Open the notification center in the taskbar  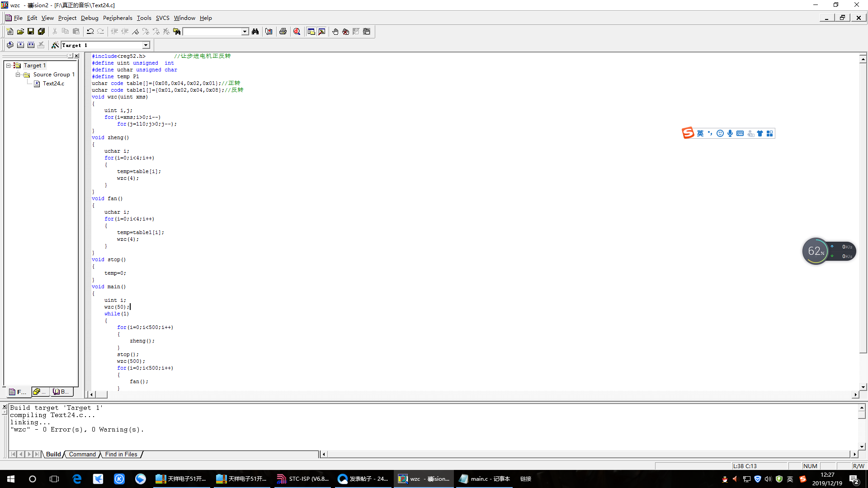tap(854, 479)
